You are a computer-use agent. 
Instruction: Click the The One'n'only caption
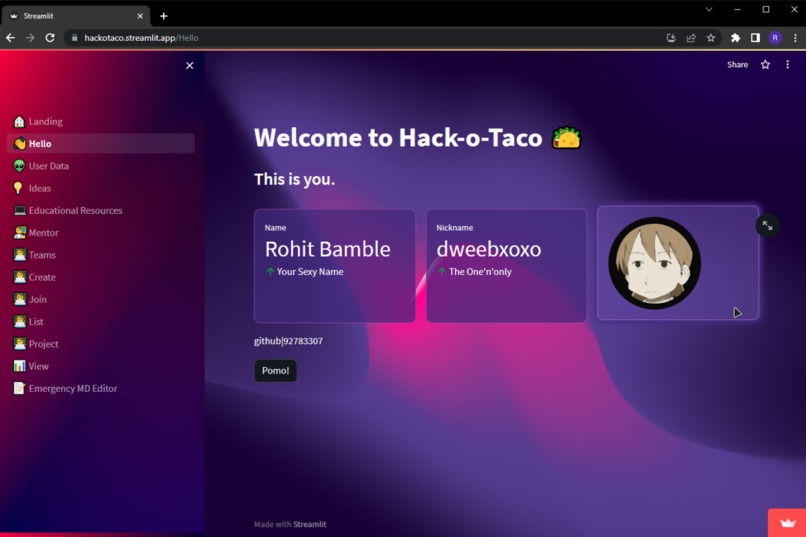pos(480,271)
